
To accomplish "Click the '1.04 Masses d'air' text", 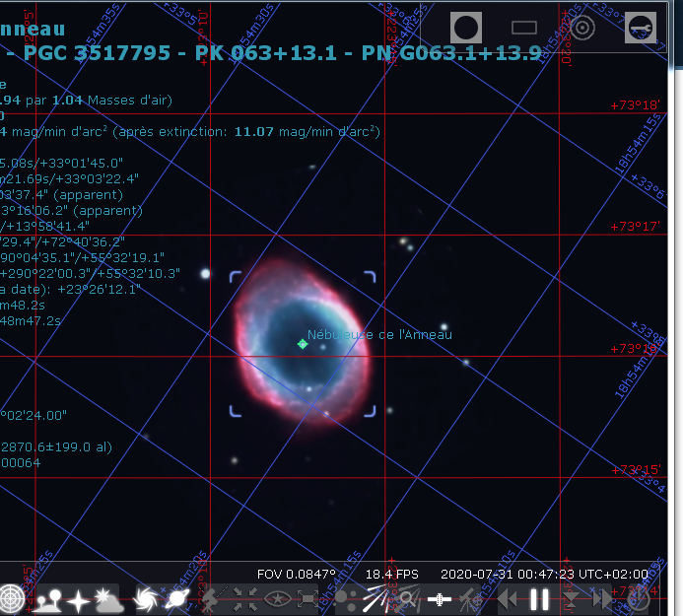I will tap(112, 101).
